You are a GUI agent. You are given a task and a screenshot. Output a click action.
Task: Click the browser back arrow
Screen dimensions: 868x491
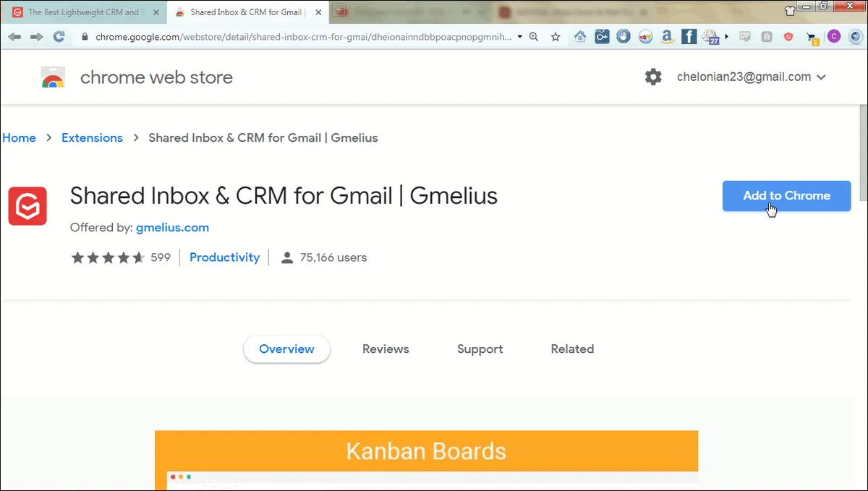click(14, 37)
